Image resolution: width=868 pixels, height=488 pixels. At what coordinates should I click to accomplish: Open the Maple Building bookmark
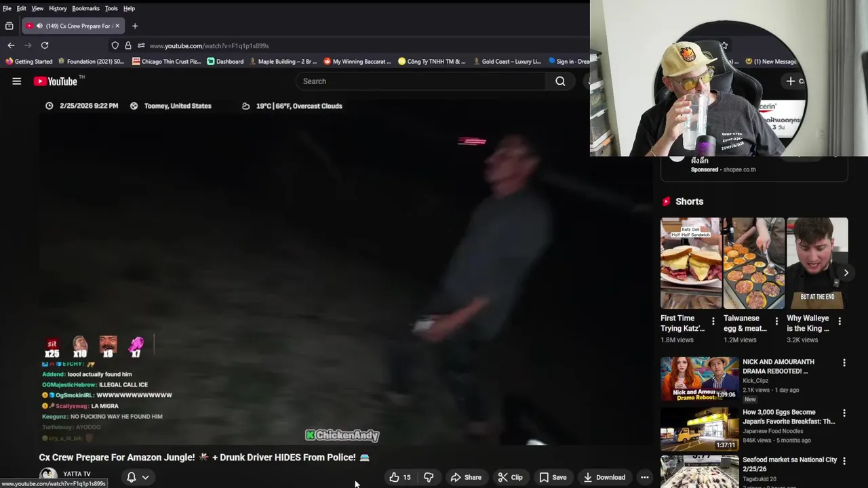[x=282, y=62]
